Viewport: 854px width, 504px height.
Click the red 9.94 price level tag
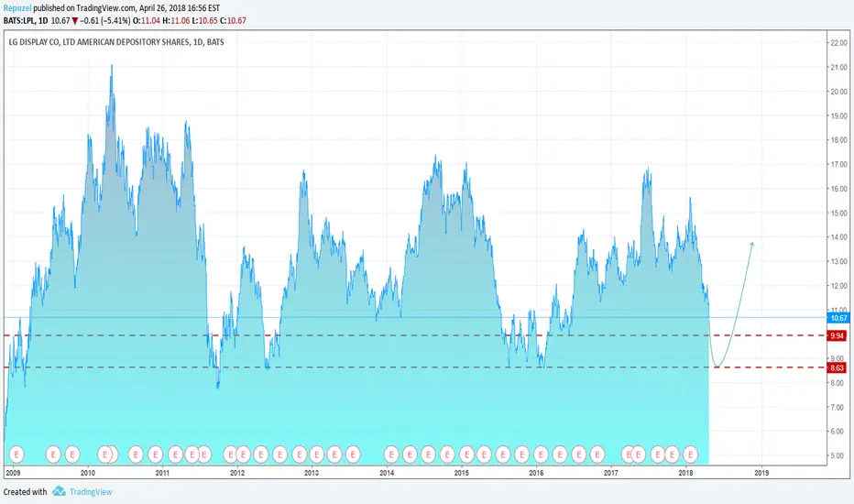pyautogui.click(x=838, y=335)
